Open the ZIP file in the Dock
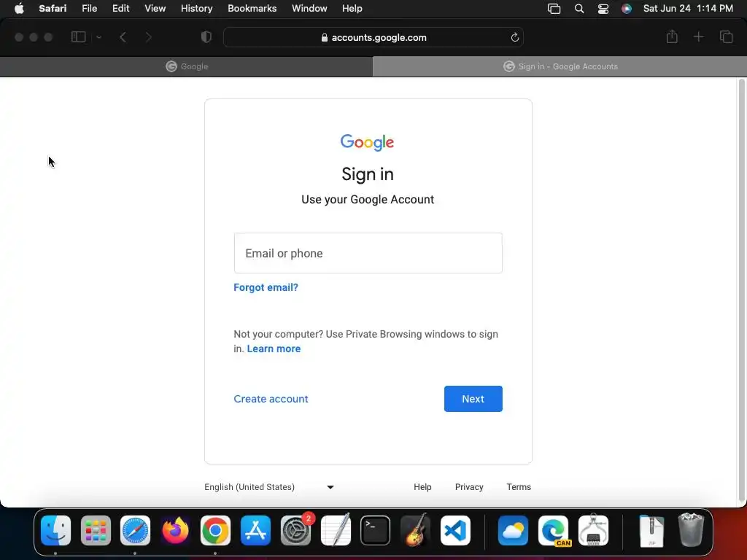The width and height of the screenshot is (747, 560). pyautogui.click(x=651, y=531)
